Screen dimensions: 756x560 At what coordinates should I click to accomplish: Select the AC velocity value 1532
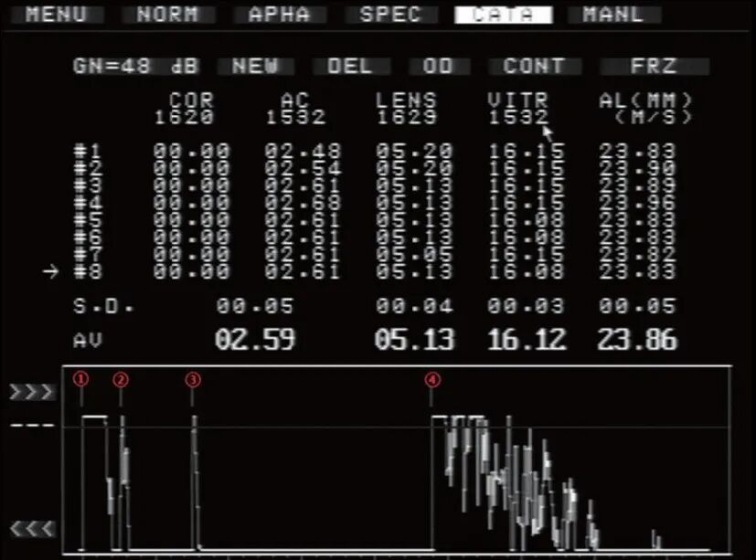tap(295, 117)
